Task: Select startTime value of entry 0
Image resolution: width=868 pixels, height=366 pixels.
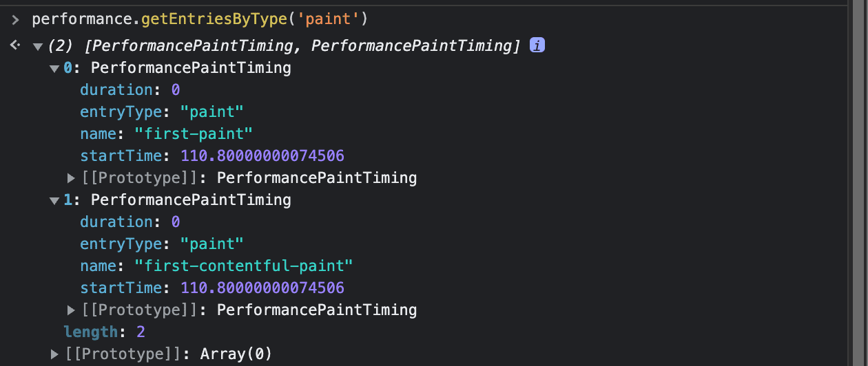Action: pyautogui.click(x=262, y=155)
